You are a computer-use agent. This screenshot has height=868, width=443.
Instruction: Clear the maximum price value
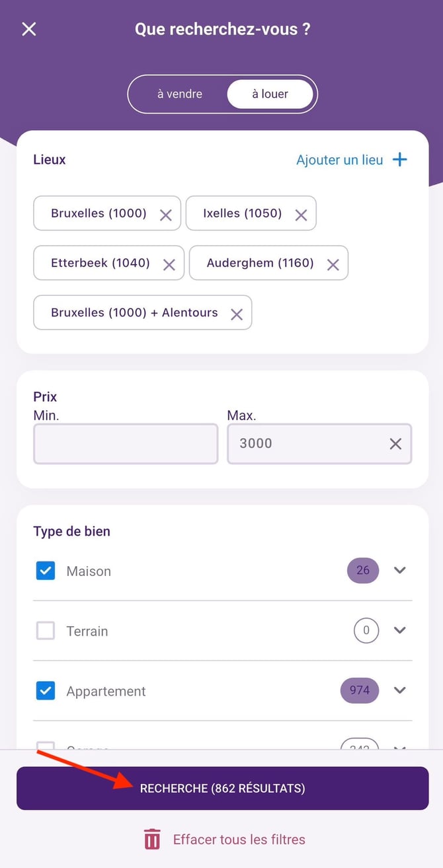(395, 443)
